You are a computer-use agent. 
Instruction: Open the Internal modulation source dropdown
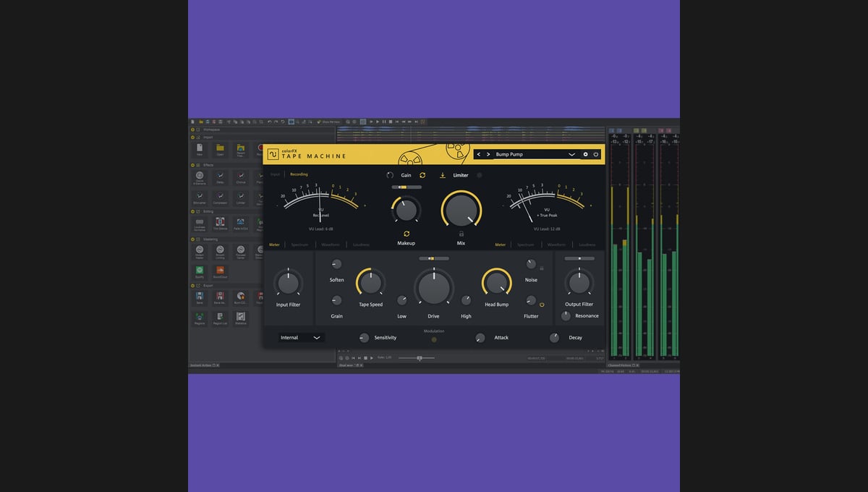click(x=301, y=338)
